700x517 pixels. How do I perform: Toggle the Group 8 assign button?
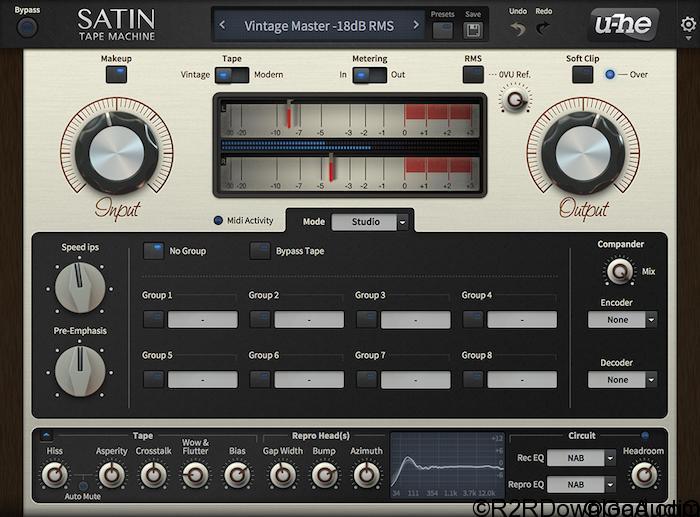(x=473, y=379)
